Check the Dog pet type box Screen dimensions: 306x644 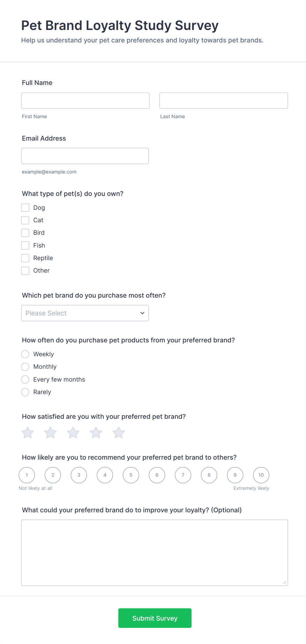(25, 207)
